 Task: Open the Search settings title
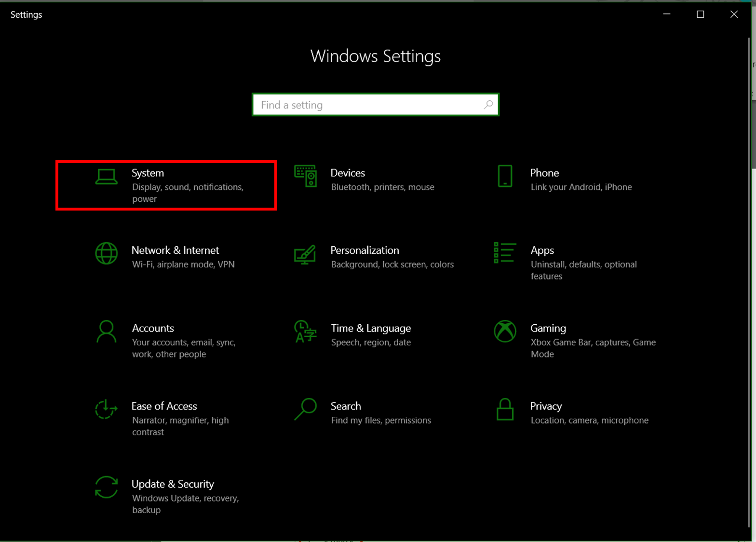point(346,406)
